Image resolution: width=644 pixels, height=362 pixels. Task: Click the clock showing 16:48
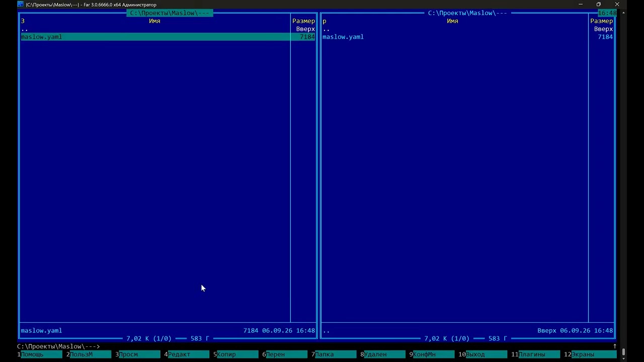pyautogui.click(x=607, y=13)
